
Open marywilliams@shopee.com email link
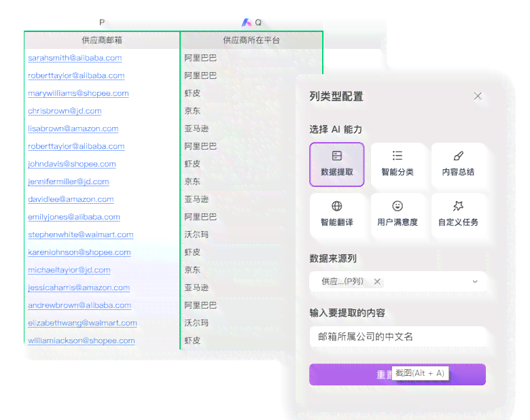pyautogui.click(x=78, y=93)
